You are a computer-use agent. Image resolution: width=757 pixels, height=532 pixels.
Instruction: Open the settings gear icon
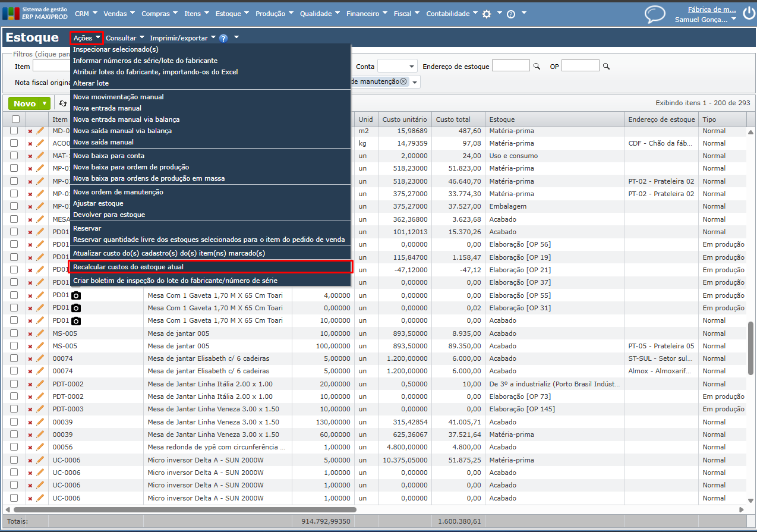487,14
